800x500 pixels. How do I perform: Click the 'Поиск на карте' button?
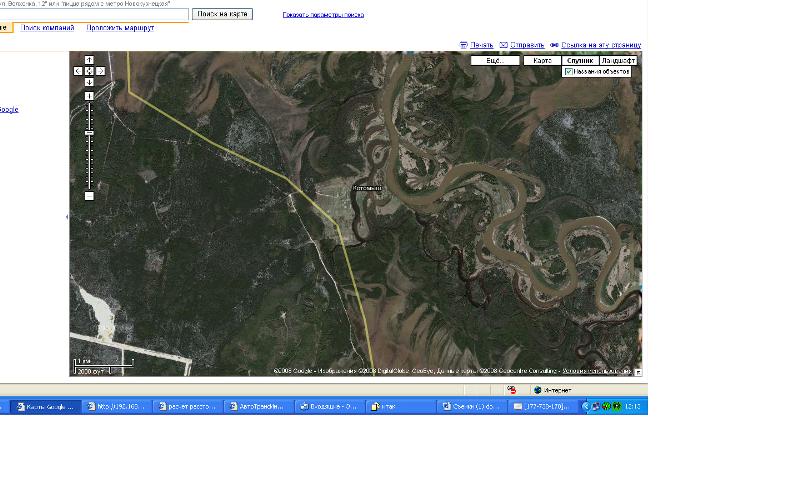[x=222, y=14]
